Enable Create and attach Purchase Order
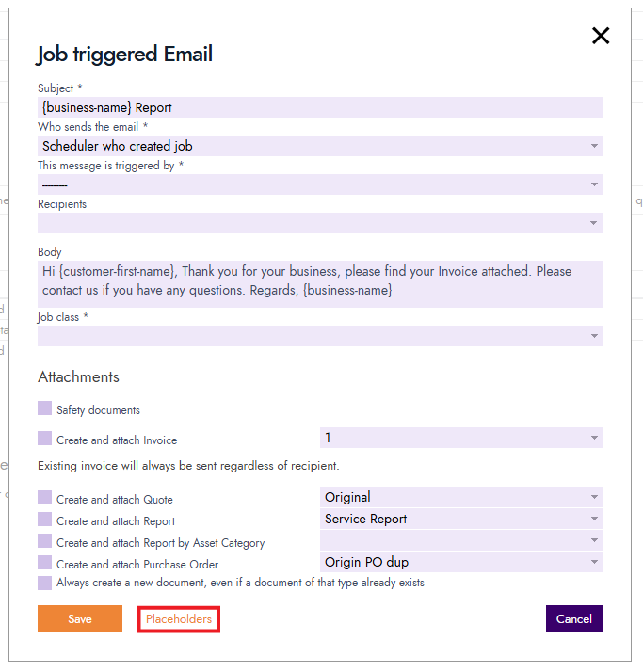Image resolution: width=643 pixels, height=672 pixels. point(44,562)
